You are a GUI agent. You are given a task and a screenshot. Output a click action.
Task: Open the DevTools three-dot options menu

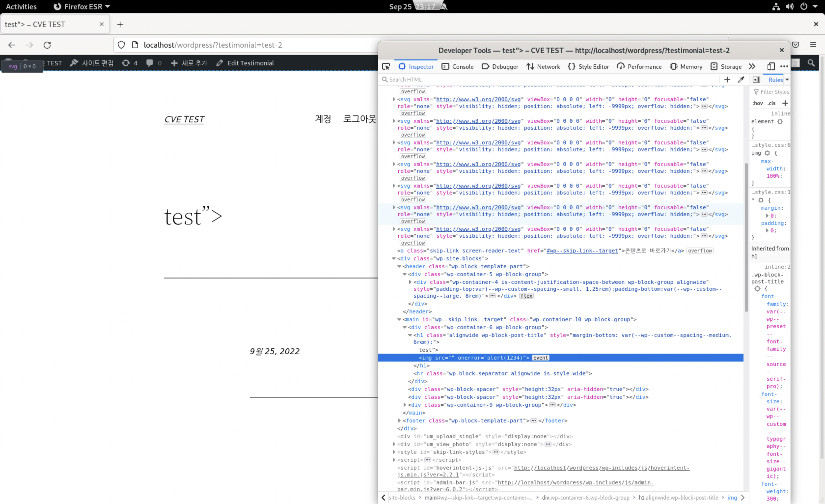click(x=784, y=67)
